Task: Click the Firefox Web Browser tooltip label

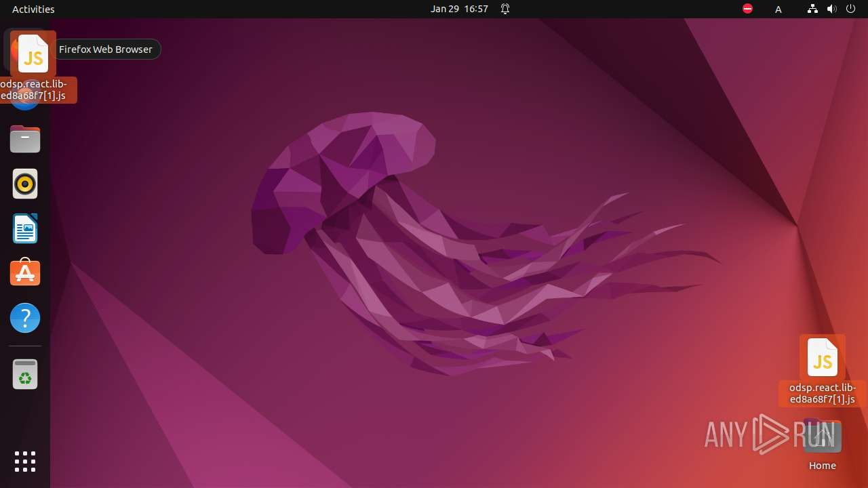Action: [106, 49]
